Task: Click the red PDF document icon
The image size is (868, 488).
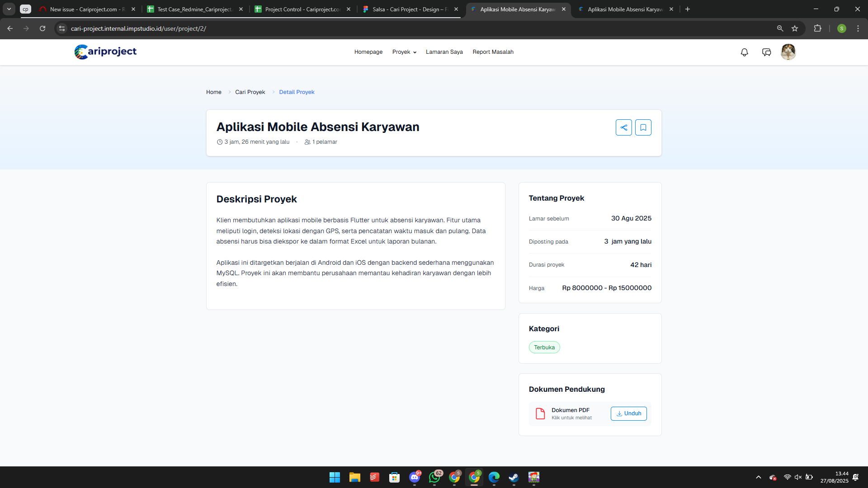Action: click(x=540, y=413)
